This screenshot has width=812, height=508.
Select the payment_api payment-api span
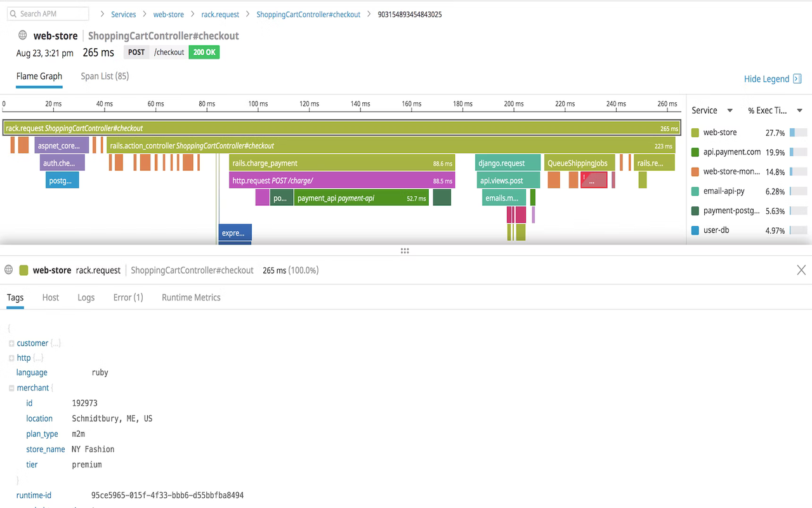[x=361, y=197]
